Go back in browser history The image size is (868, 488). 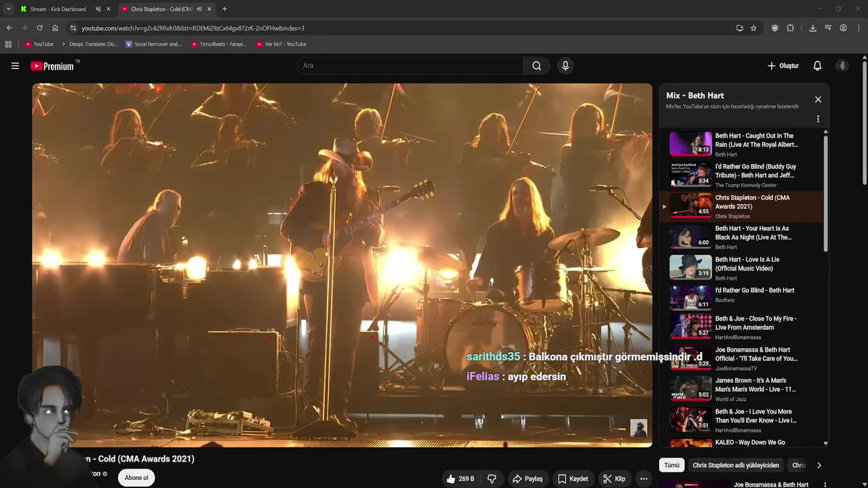coord(9,28)
